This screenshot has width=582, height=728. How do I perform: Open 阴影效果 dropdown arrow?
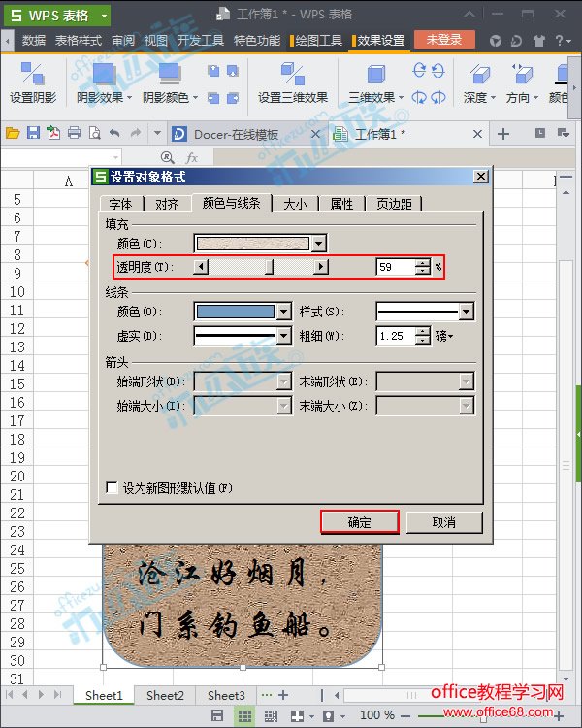(x=129, y=98)
